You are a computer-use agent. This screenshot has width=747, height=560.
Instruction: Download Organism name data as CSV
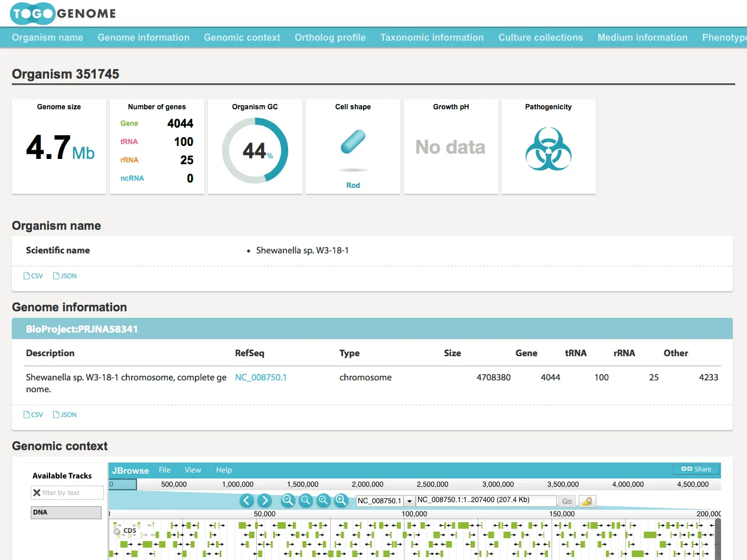click(x=33, y=276)
